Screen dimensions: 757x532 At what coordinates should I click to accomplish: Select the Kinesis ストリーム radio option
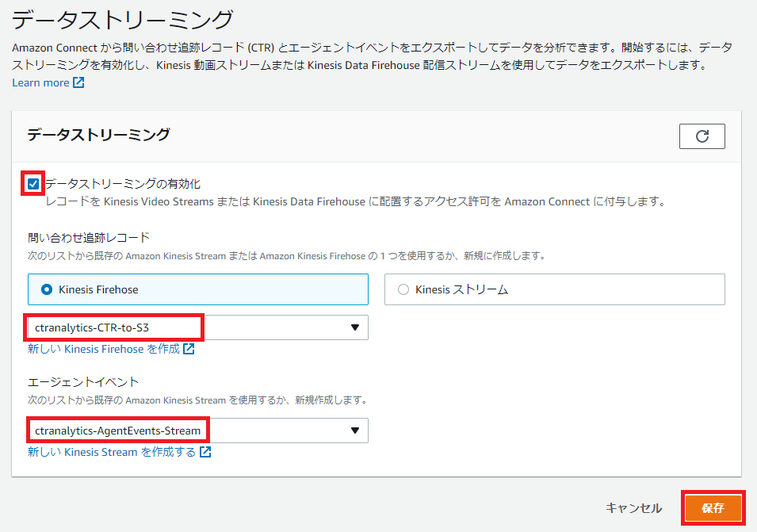(555, 289)
